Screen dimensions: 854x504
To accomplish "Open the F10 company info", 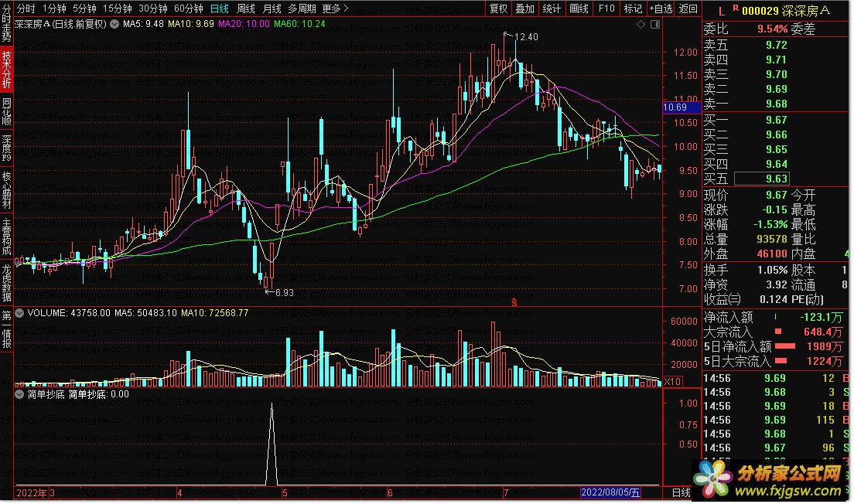I will (606, 9).
